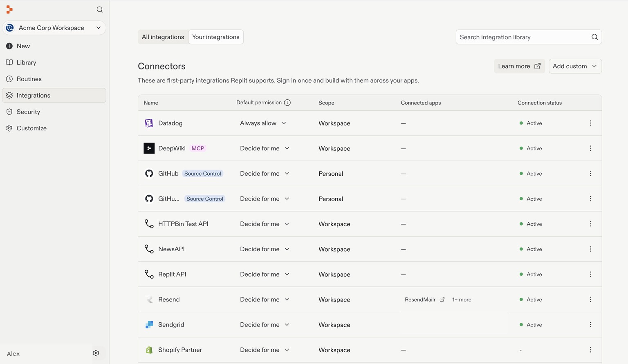
Task: Open Routines in the sidebar
Action: pyautogui.click(x=54, y=79)
